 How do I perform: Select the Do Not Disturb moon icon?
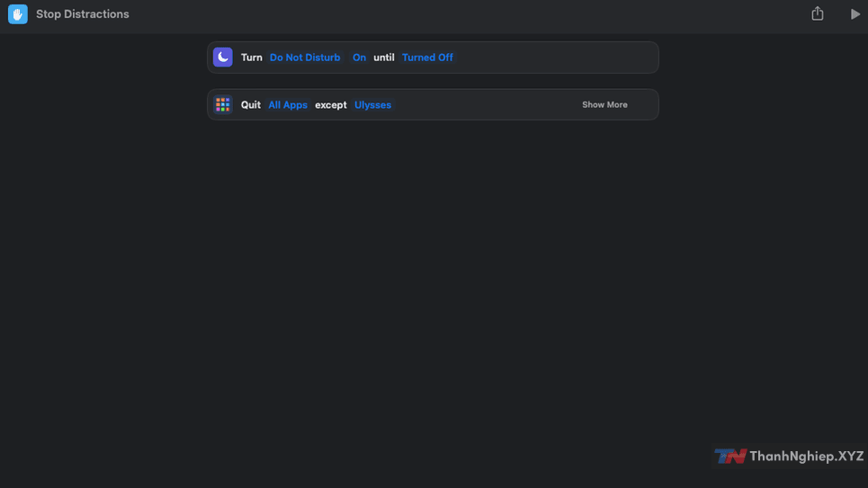(222, 57)
